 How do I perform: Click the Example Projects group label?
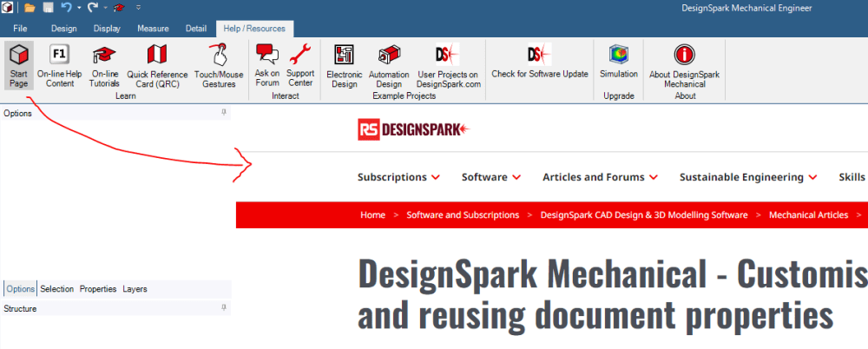tap(404, 95)
